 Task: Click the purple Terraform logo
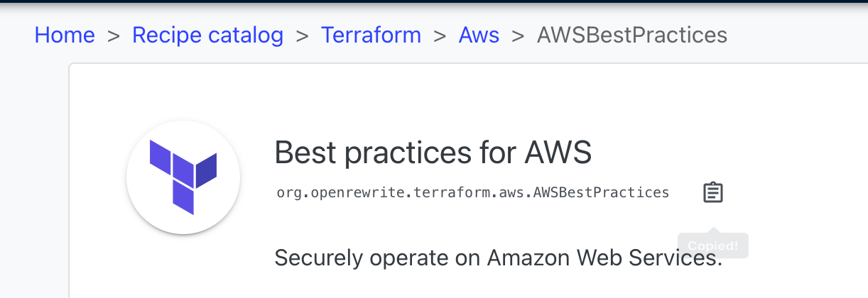(x=183, y=177)
